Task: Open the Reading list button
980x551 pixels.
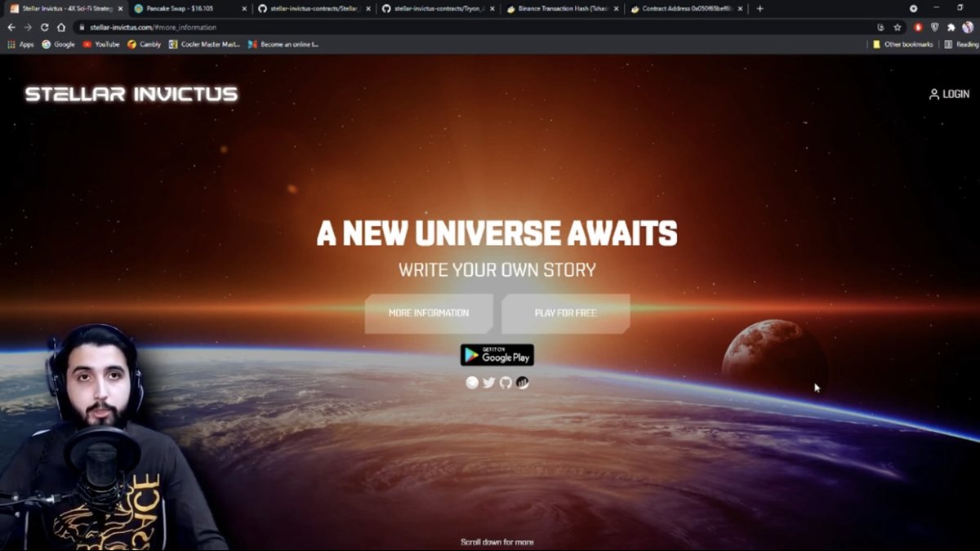Action: 960,44
